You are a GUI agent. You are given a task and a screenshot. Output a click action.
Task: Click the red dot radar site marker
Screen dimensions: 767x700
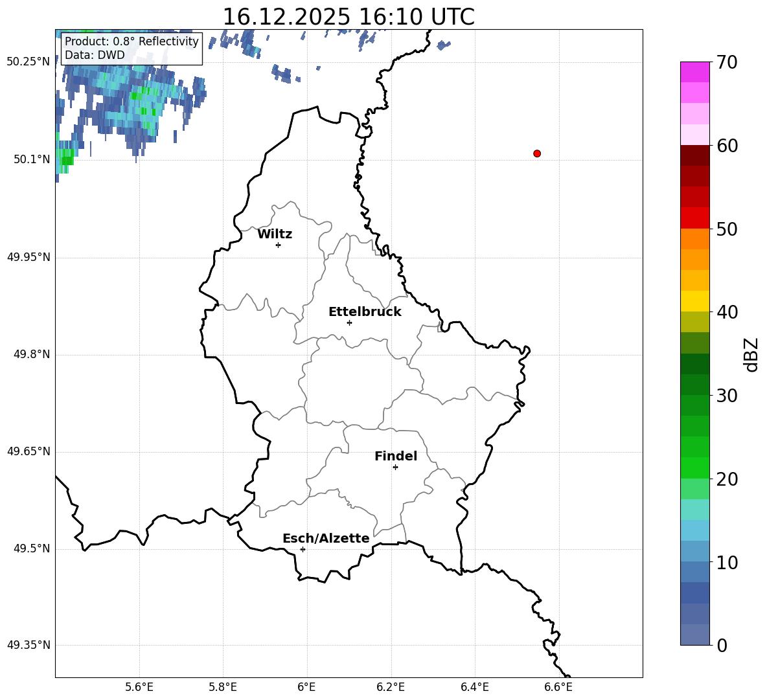(x=537, y=153)
